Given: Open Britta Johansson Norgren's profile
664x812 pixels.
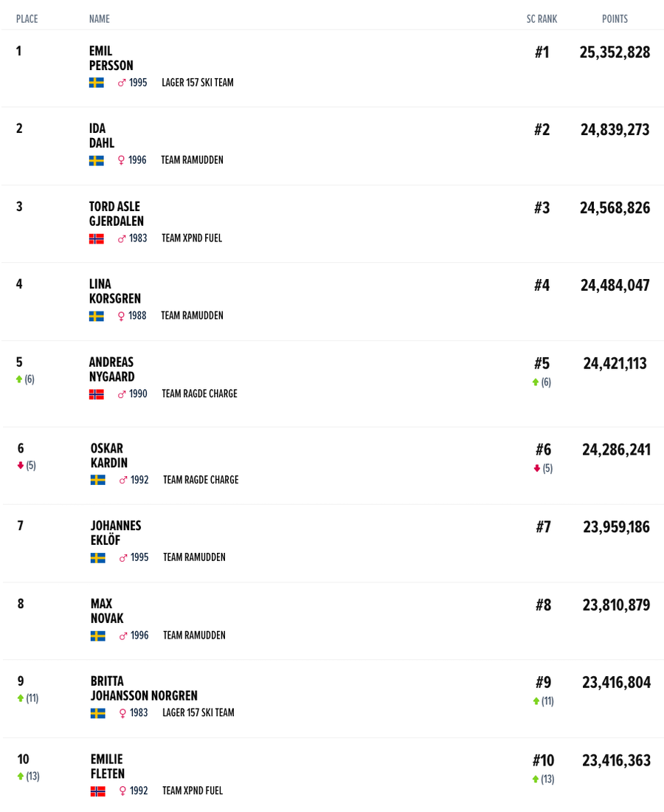Looking at the screenshot, I should [144, 689].
